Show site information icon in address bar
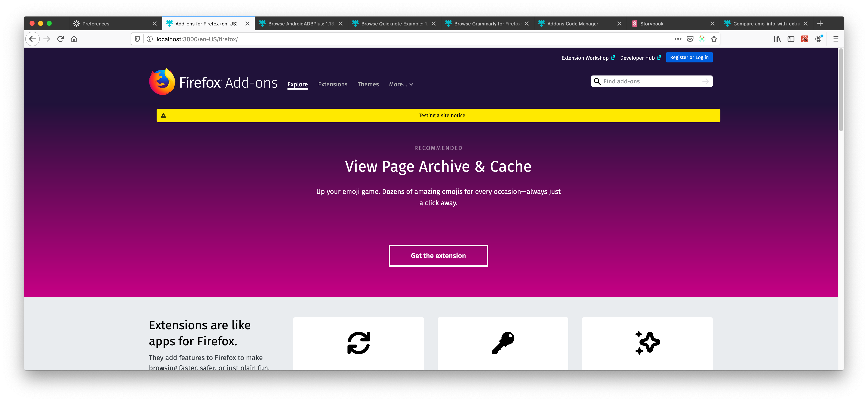 point(150,39)
